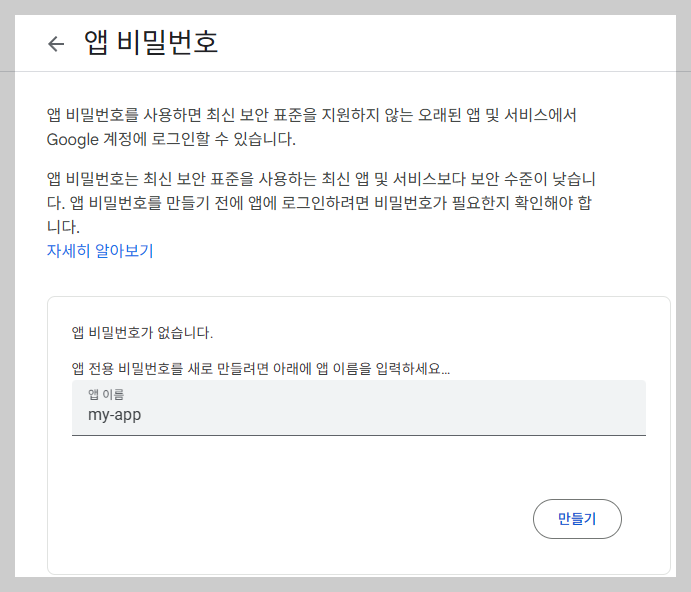Image resolution: width=691 pixels, height=592 pixels.
Task: Select the '앱 비밀번호' page heading
Action: [151, 43]
